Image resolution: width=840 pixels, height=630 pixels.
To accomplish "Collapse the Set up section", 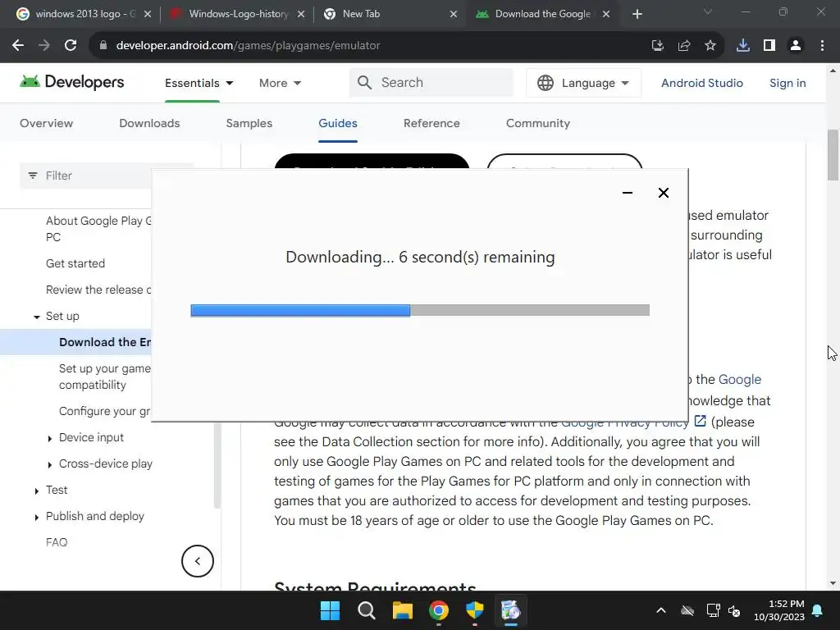I will [x=36, y=317].
